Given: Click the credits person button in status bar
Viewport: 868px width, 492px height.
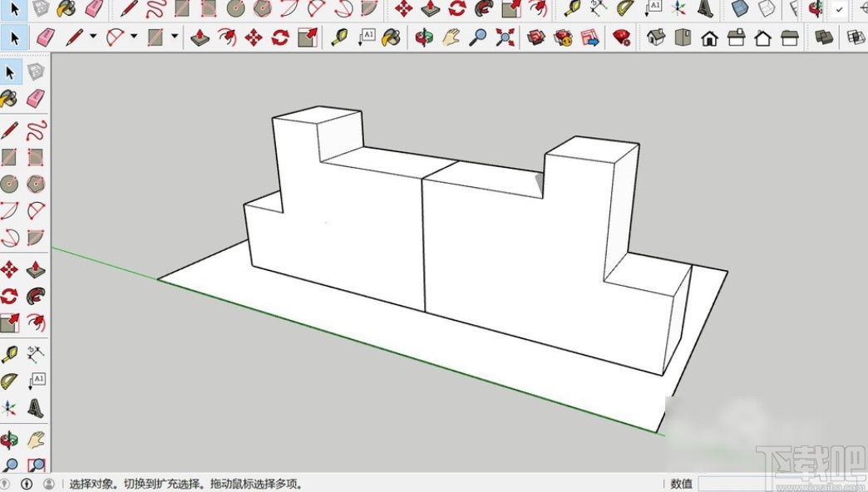Looking at the screenshot, I should [48, 484].
